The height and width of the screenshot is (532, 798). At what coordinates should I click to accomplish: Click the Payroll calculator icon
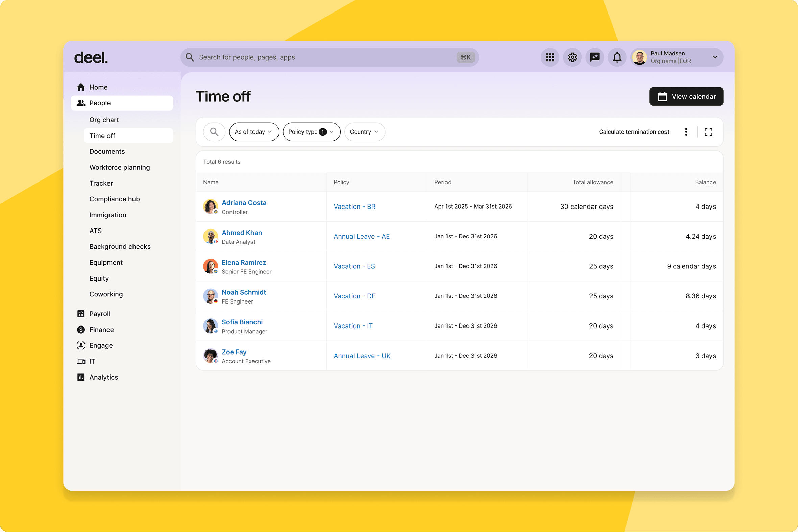click(x=81, y=314)
